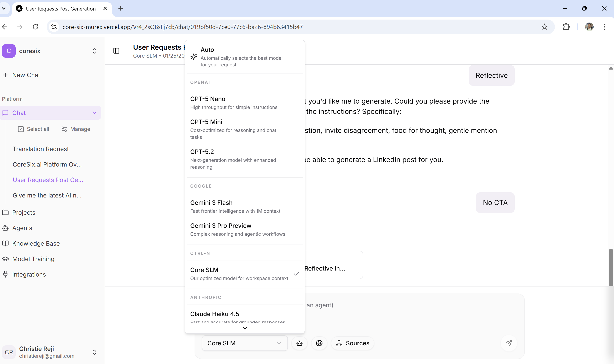614x364 pixels.
Task: Collapse the Chat section chevron
Action: click(94, 113)
